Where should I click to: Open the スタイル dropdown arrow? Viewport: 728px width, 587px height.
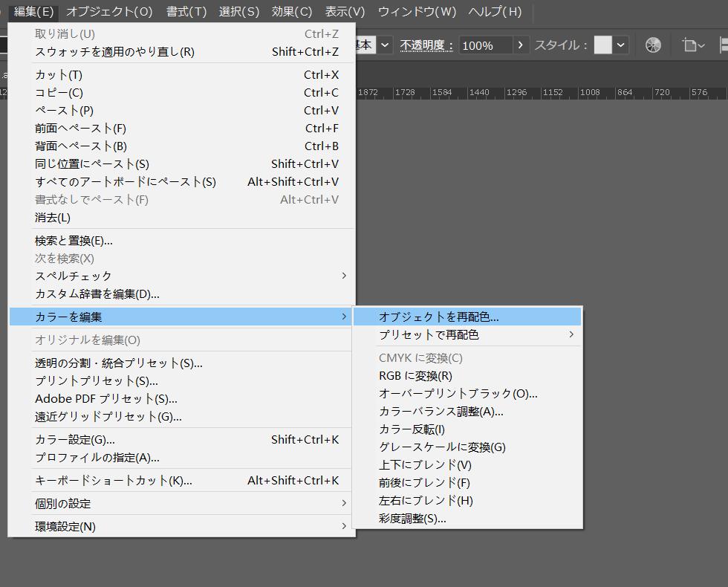[621, 45]
